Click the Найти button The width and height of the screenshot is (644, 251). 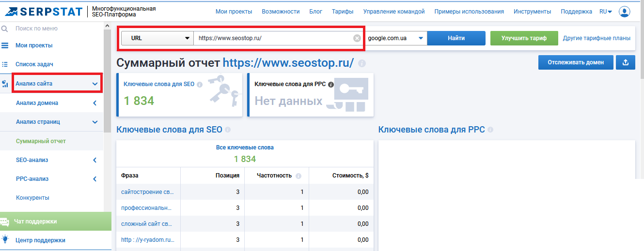[456, 38]
